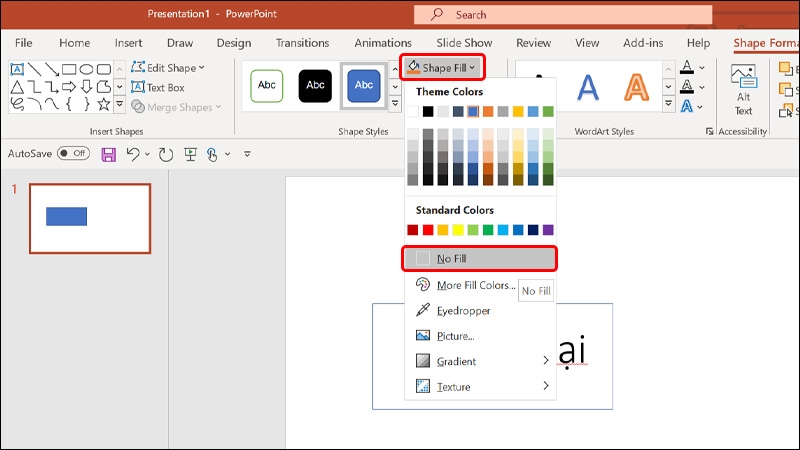Click the Save icon in Quick Access

108,154
